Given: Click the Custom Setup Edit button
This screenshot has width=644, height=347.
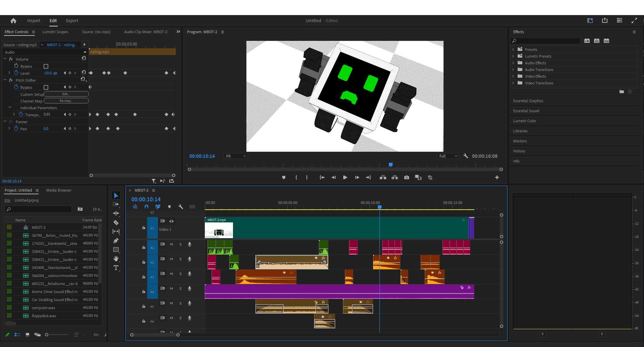Looking at the screenshot, I should click(x=66, y=94).
